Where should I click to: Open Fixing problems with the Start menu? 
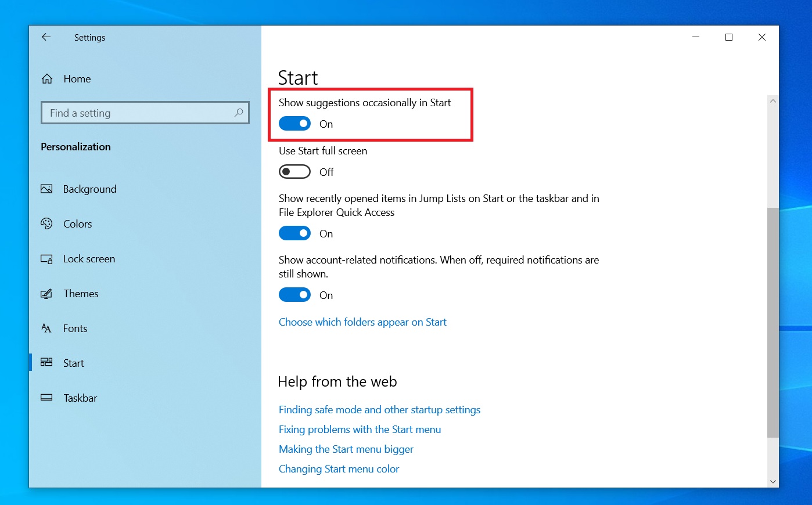(x=360, y=430)
